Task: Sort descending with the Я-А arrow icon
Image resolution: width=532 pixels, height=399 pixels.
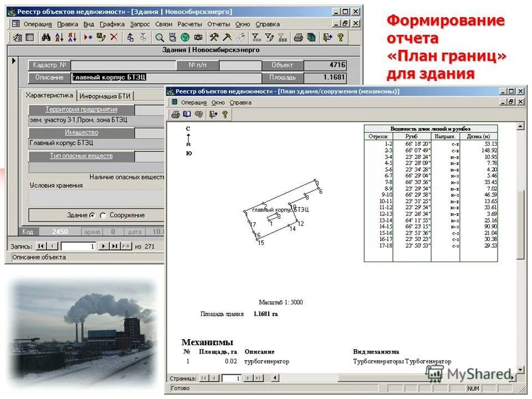Action: point(72,37)
